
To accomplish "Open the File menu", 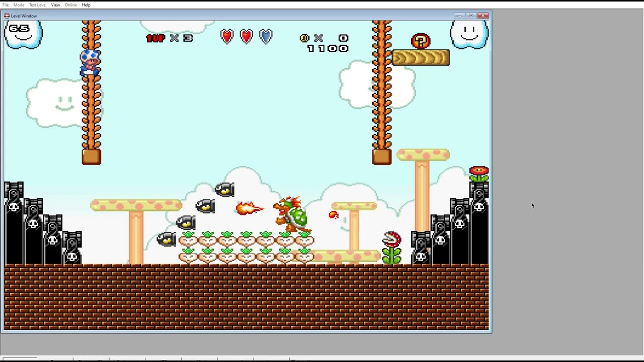I will click(6, 5).
